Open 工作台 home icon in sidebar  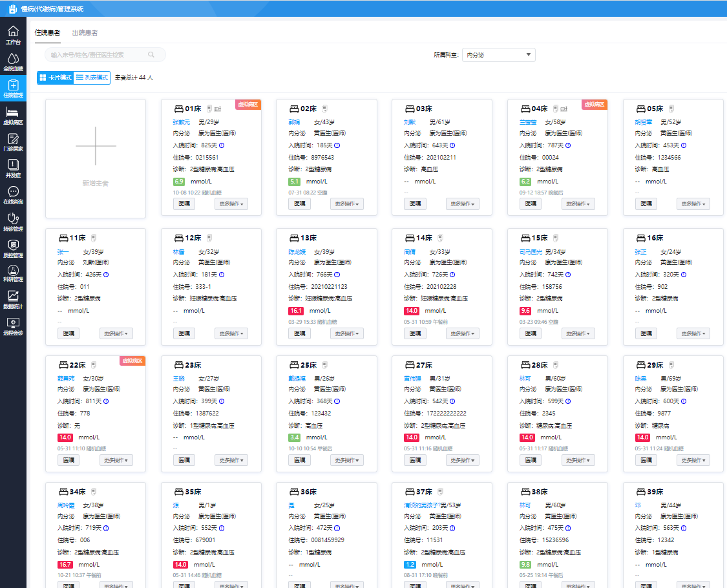tap(13, 35)
